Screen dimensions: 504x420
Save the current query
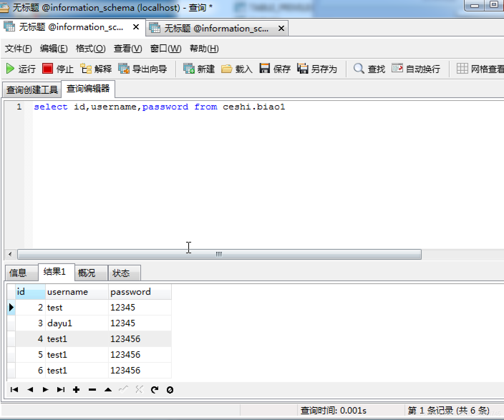[275, 69]
